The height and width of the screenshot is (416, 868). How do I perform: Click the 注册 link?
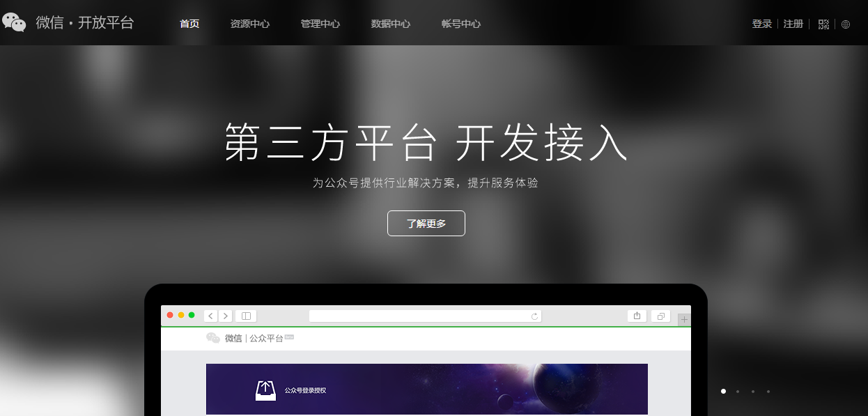[x=793, y=24]
